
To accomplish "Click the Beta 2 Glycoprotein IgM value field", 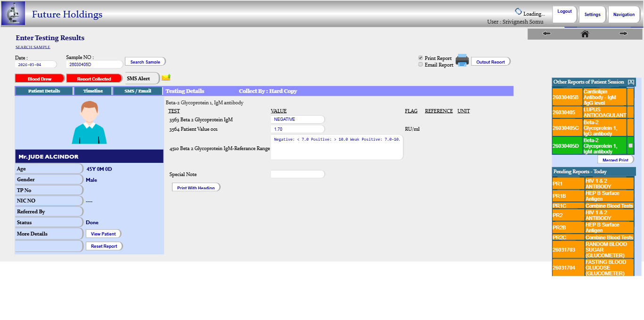I will [x=297, y=119].
